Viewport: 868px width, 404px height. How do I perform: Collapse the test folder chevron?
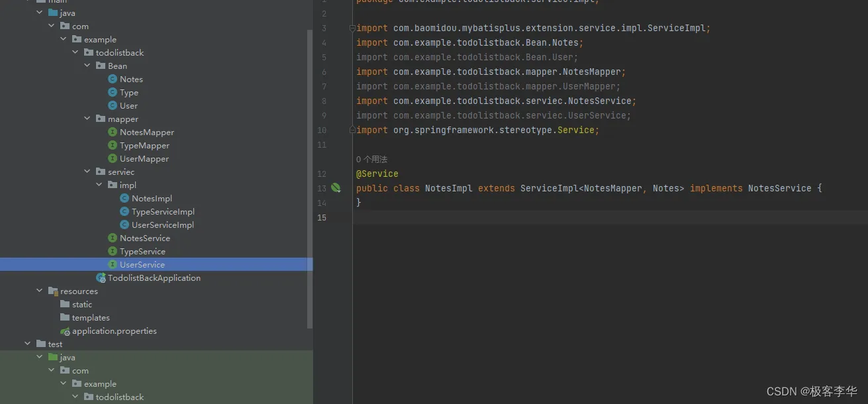point(28,344)
